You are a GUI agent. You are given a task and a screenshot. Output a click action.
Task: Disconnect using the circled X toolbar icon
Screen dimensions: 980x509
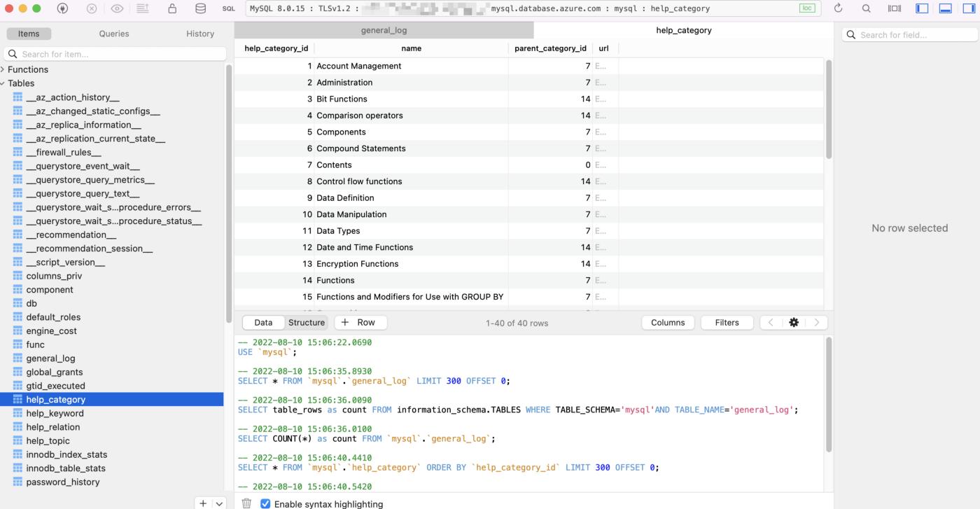pyautogui.click(x=91, y=8)
